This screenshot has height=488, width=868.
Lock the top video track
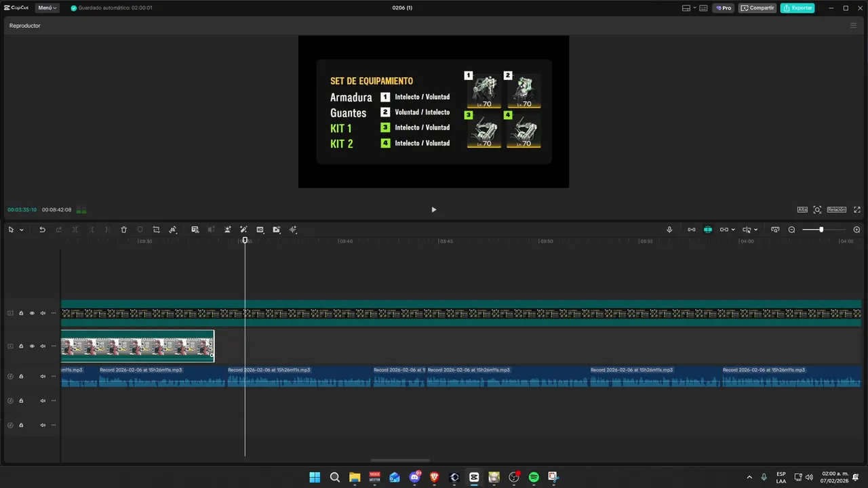(x=21, y=313)
